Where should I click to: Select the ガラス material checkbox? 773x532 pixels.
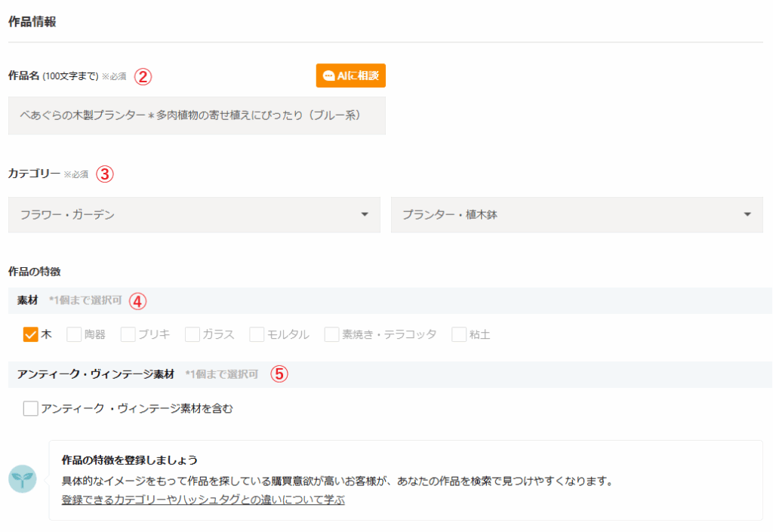192,334
